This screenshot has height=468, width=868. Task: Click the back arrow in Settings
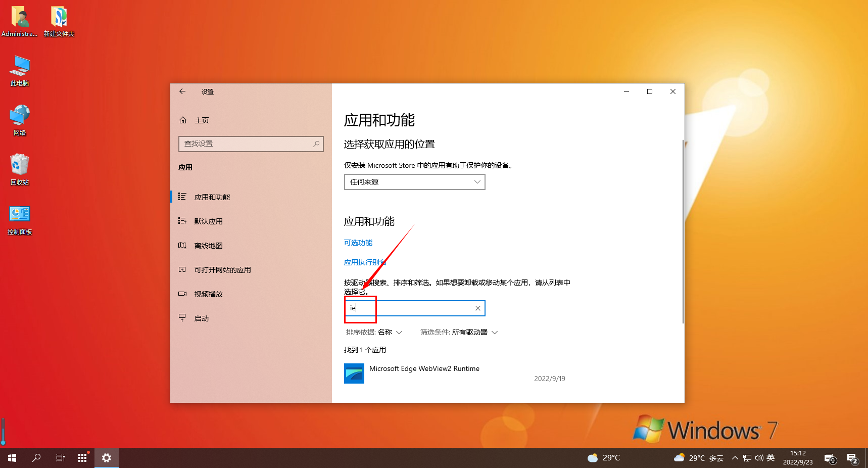click(x=182, y=91)
